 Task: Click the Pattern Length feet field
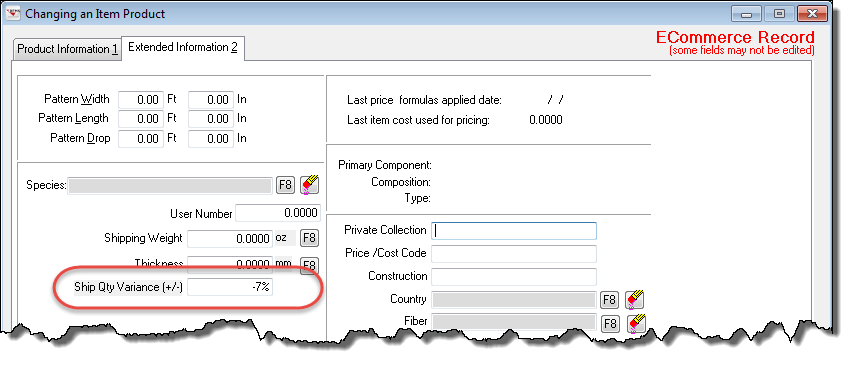point(141,119)
